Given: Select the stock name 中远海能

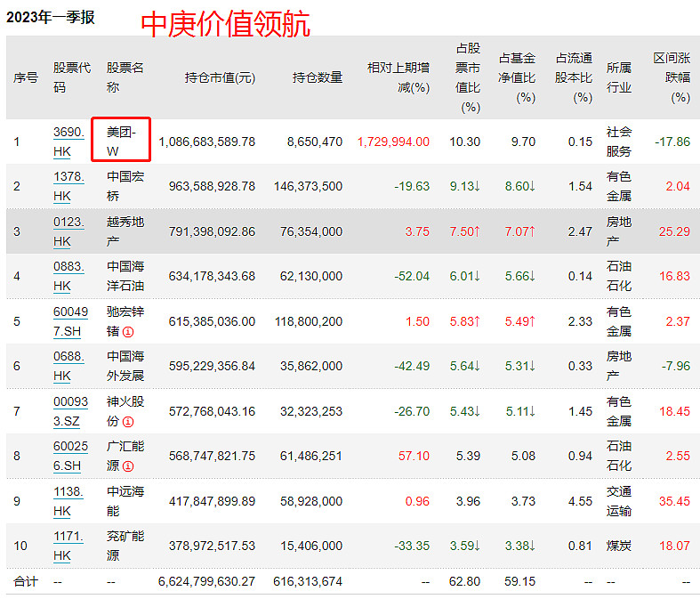Looking at the screenshot, I should click(125, 501).
